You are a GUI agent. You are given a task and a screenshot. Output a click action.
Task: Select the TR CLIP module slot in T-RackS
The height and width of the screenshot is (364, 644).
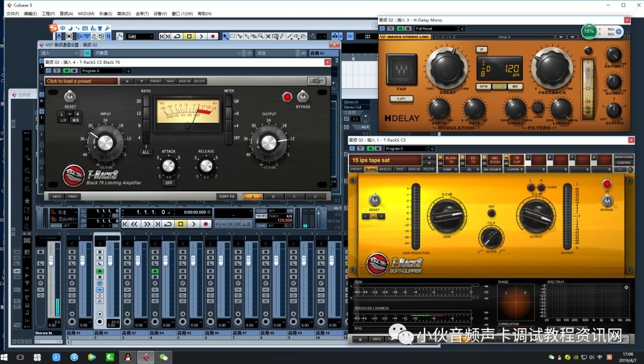(516, 160)
